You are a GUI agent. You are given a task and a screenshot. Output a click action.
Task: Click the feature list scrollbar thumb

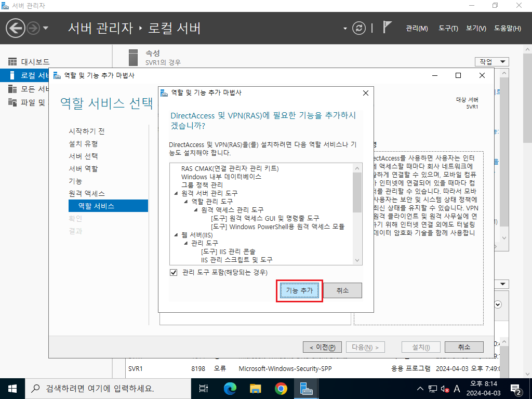click(x=357, y=192)
